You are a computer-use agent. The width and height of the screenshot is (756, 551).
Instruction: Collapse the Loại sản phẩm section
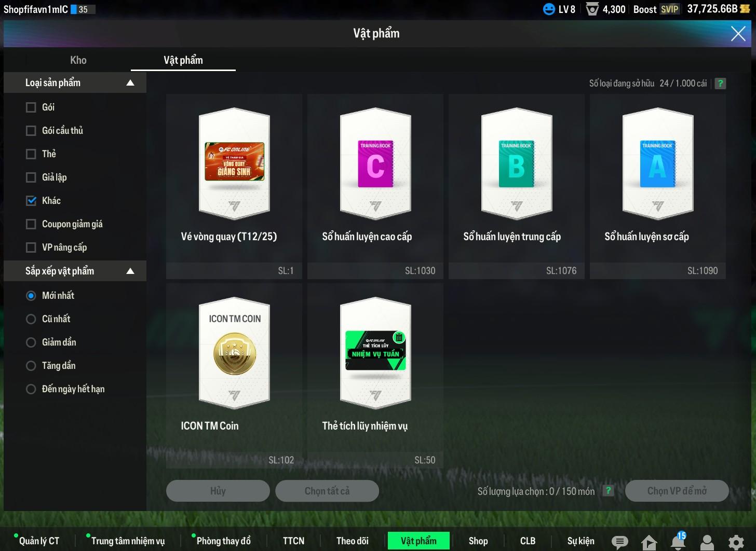click(130, 83)
